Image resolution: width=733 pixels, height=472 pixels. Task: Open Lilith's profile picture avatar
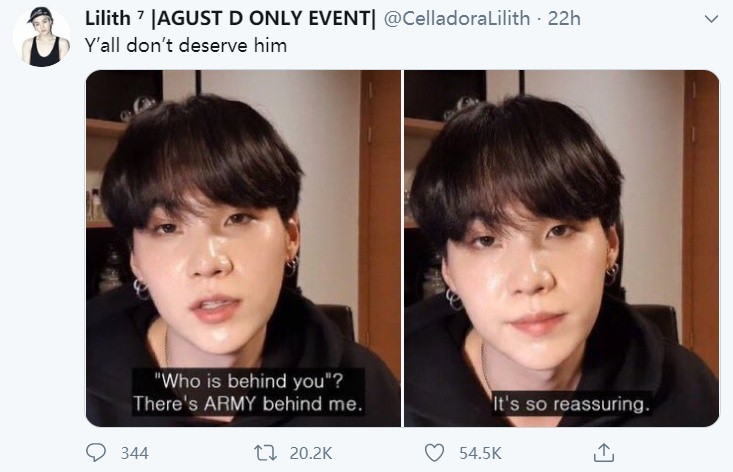[x=42, y=36]
